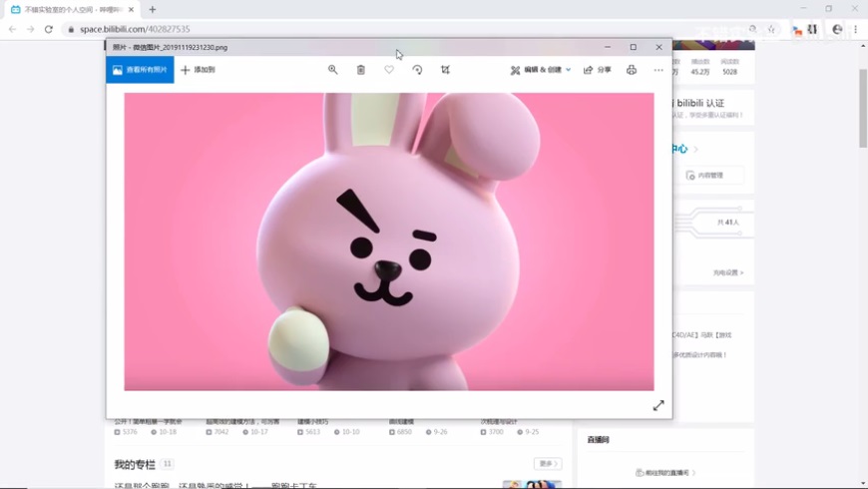
Task: Click the article thumbnail beside the 我的专栏 entry
Action: (532, 485)
